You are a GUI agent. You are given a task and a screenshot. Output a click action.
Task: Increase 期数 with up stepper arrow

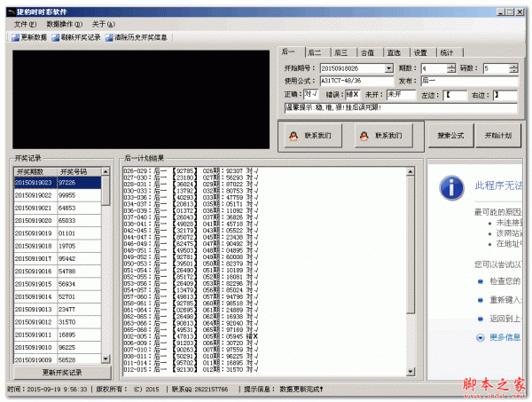pyautogui.click(x=451, y=67)
